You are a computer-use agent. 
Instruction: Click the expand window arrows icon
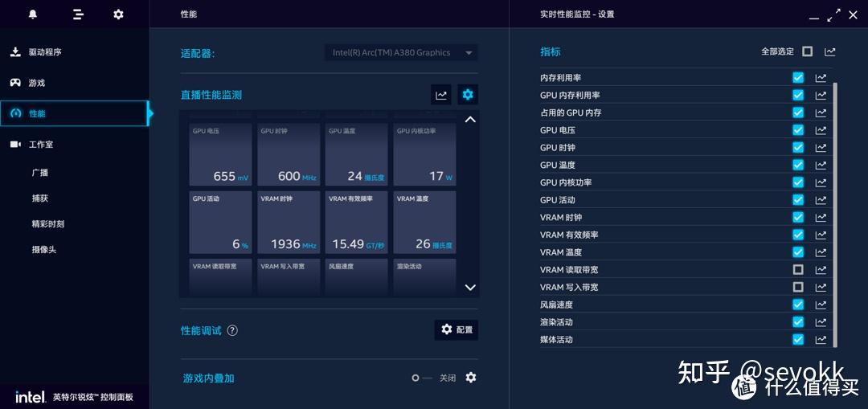pos(833,15)
